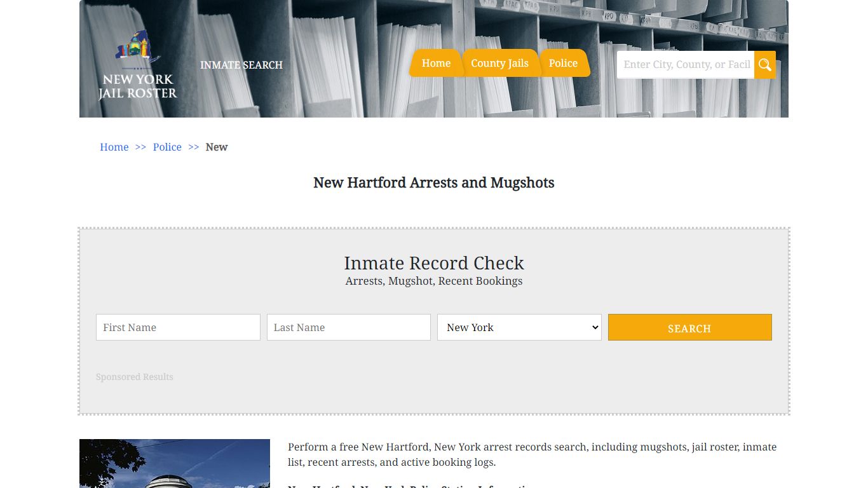The width and height of the screenshot is (868, 488).
Task: Click the Enter City, County, or Facility box
Action: click(x=685, y=64)
